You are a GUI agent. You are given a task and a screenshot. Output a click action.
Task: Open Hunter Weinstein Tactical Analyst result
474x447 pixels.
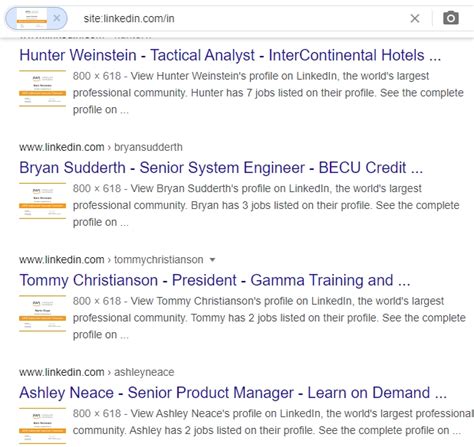[x=230, y=55]
